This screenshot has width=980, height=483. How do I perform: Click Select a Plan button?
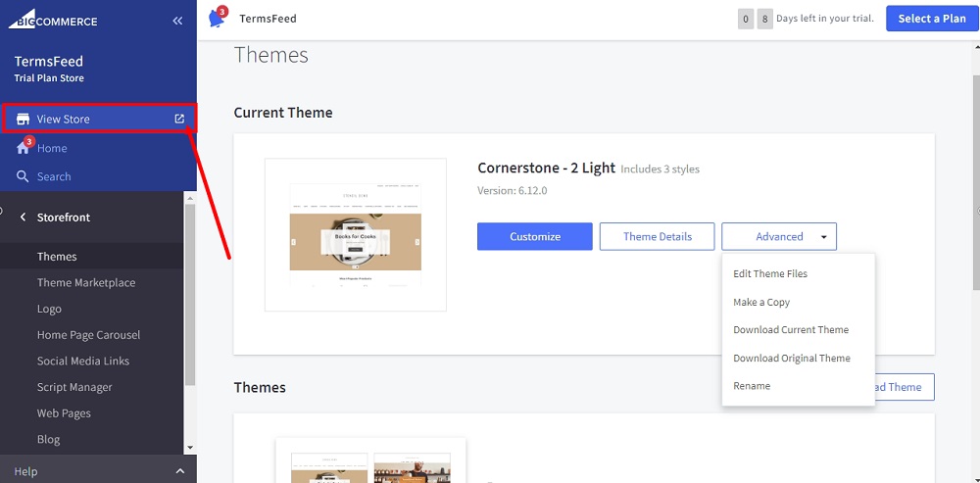pyautogui.click(x=932, y=19)
